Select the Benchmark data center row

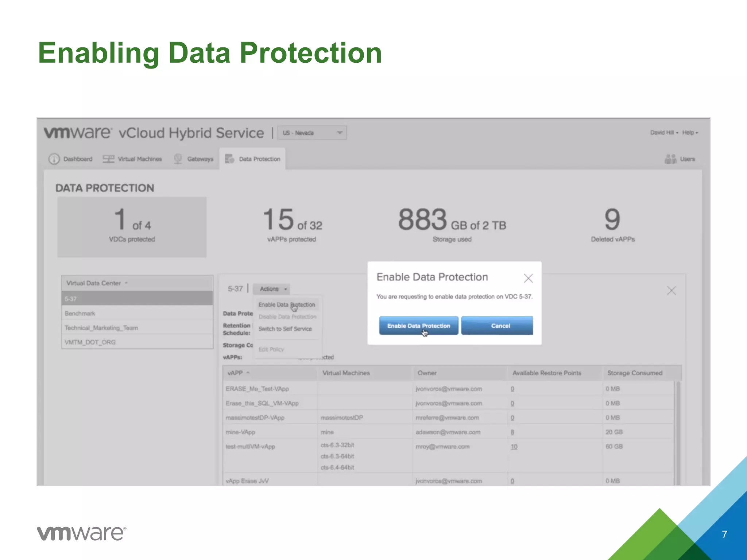pyautogui.click(x=137, y=313)
